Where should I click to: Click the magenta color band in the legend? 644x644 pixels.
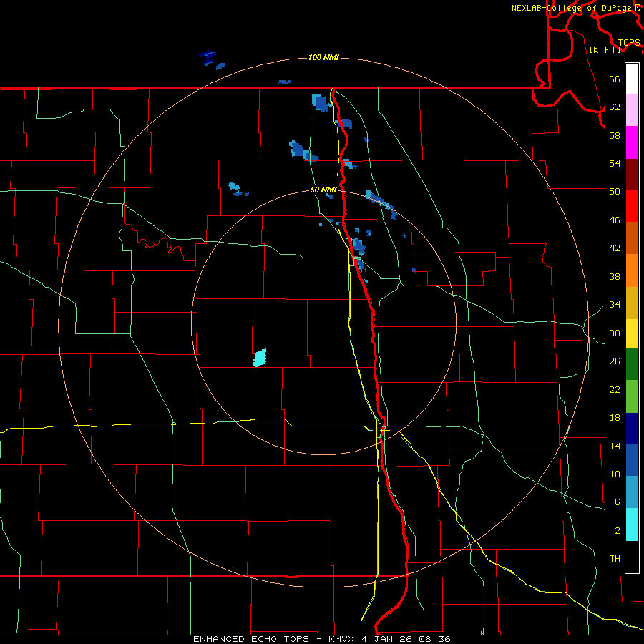[x=632, y=142]
